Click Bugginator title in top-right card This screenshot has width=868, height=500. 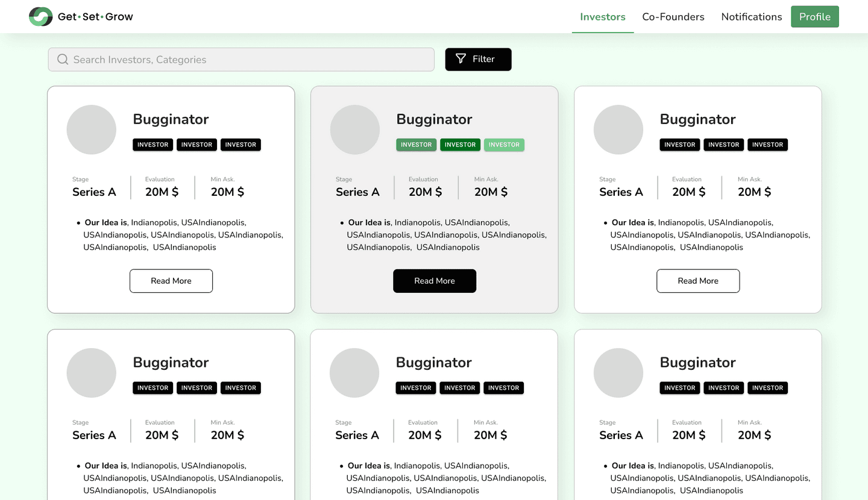click(698, 119)
